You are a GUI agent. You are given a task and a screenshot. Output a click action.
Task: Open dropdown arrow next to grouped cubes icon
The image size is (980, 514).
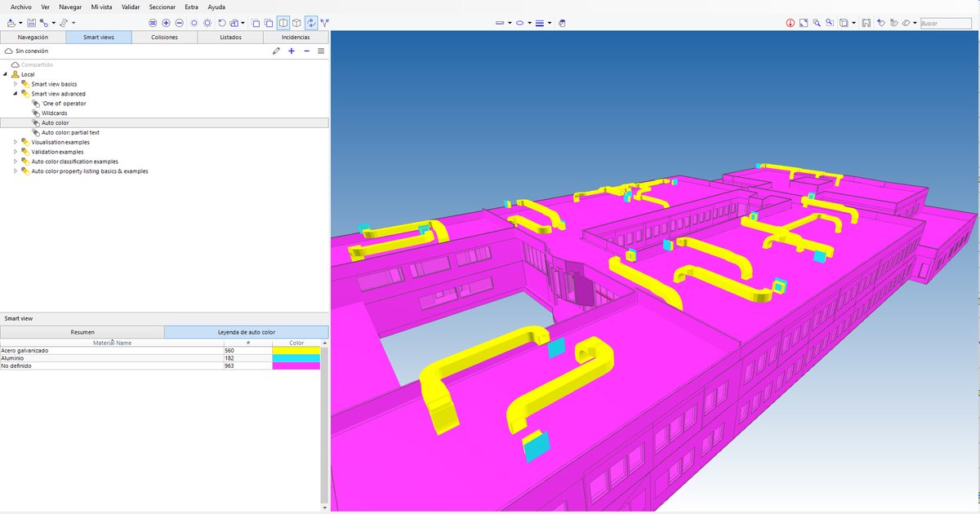click(243, 24)
